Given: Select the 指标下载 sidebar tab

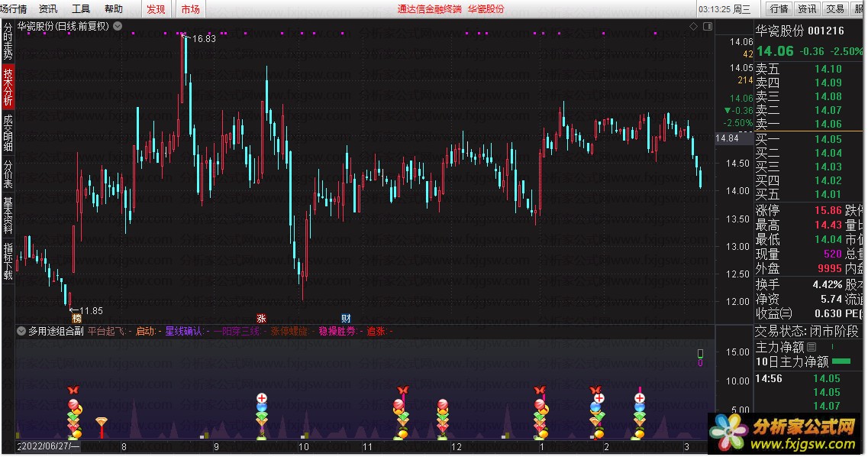Looking at the screenshot, I should point(8,261).
